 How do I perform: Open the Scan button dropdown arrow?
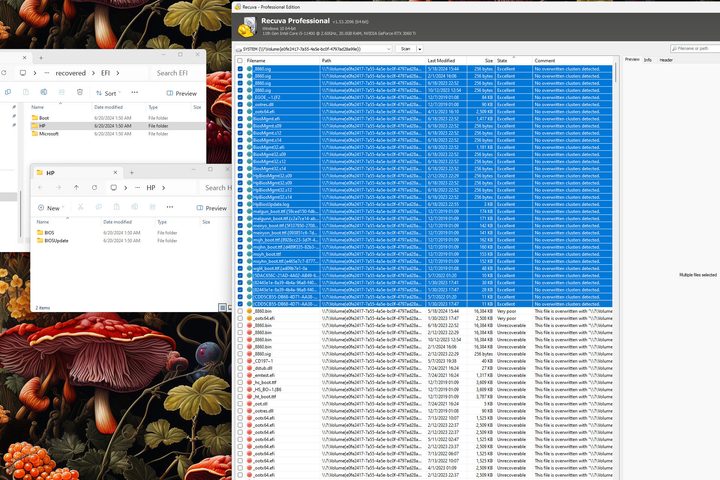[x=420, y=49]
